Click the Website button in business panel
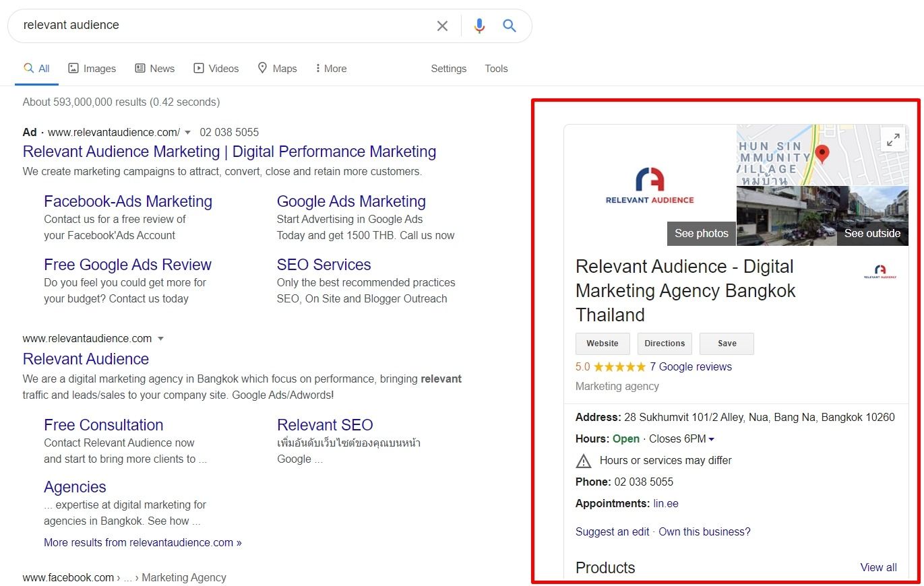 point(602,344)
